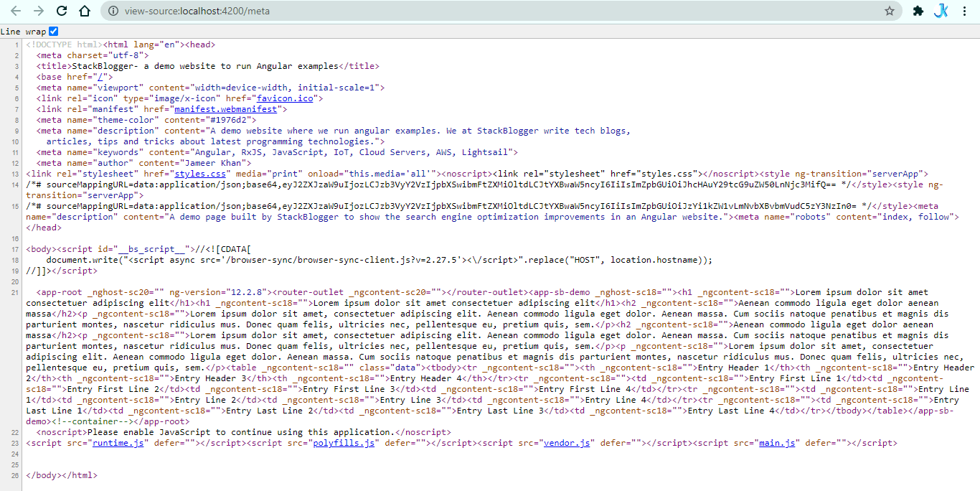Open the main.js script link

click(x=777, y=443)
